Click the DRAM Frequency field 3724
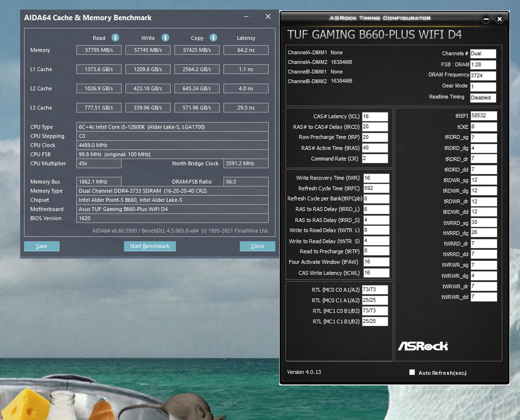 click(x=483, y=75)
